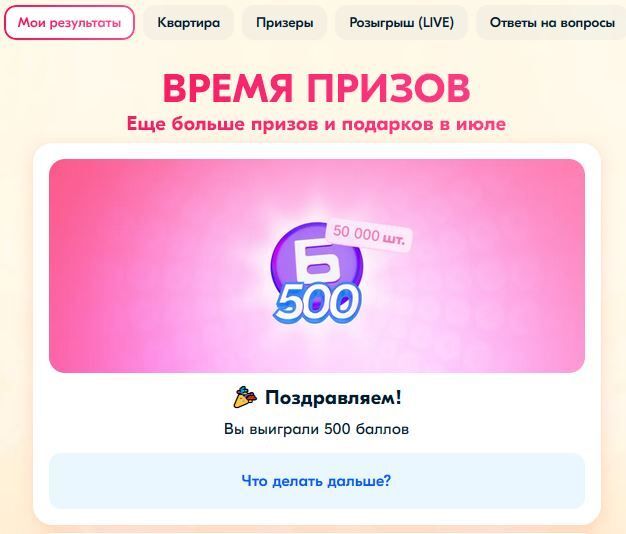Click the Поздравляем! heading
The image size is (626, 534).
[x=333, y=398]
